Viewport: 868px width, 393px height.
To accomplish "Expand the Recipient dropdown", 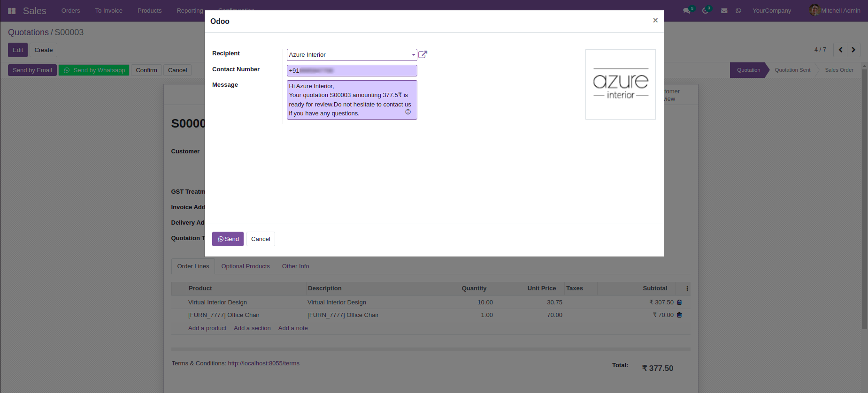I will pos(413,55).
